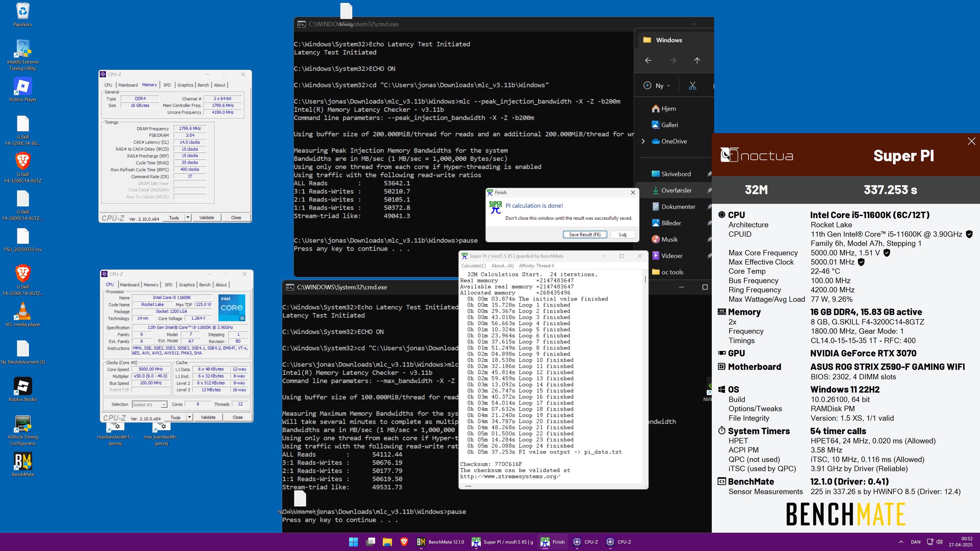Click the Explorer back arrow
980x551 pixels.
[x=648, y=60]
